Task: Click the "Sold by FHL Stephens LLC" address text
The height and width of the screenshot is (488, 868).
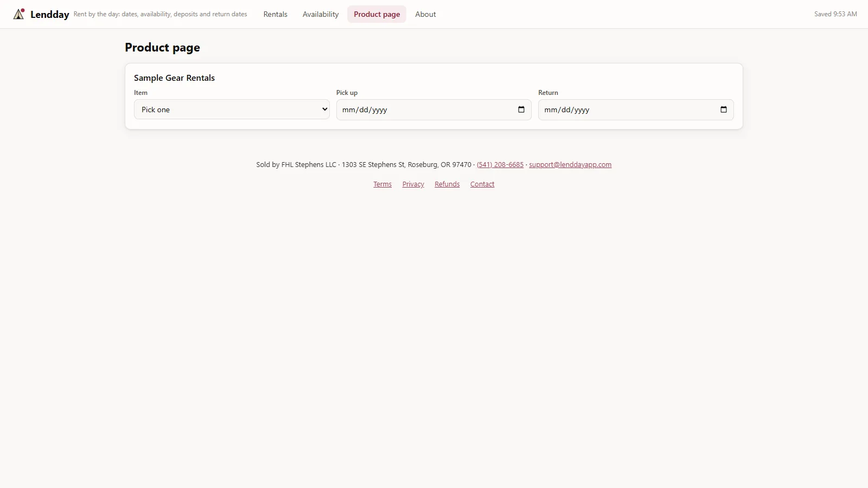Action: [364, 165]
